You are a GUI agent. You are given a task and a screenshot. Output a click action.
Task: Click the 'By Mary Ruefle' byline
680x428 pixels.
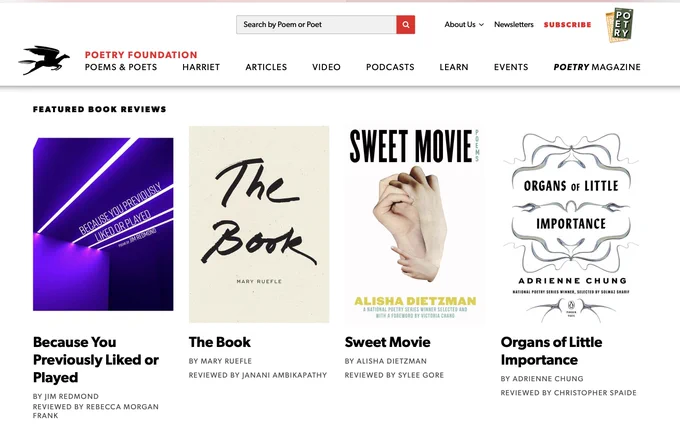tap(220, 361)
